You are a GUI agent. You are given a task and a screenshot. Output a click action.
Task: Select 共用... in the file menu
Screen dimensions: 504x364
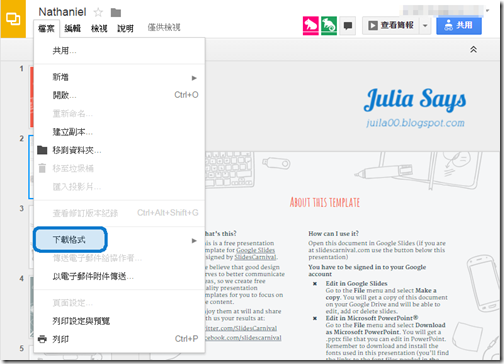pos(119,51)
